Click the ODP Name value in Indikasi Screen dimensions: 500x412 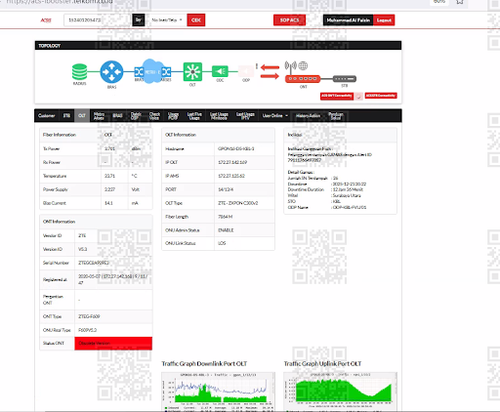pos(349,207)
